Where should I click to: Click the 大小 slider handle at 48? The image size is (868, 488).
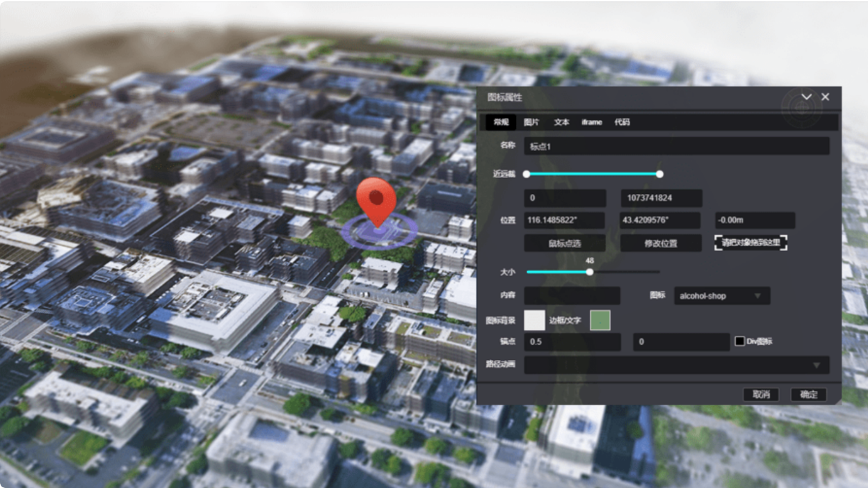[590, 272]
